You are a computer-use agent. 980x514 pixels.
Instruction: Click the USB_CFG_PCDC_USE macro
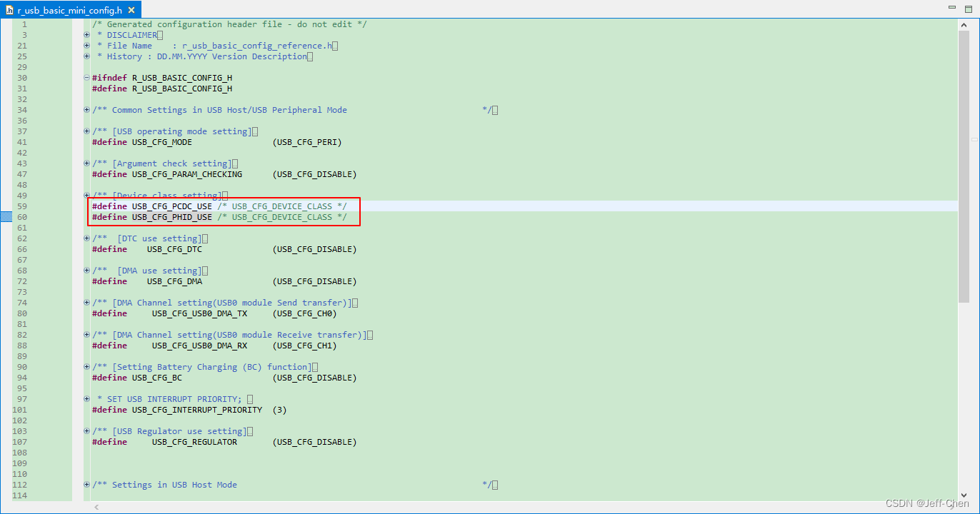(172, 206)
